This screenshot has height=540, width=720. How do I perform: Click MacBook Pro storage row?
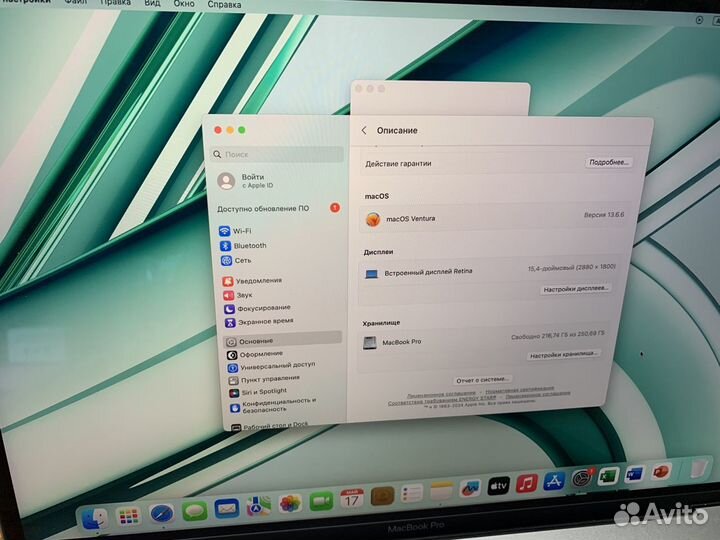click(x=486, y=341)
